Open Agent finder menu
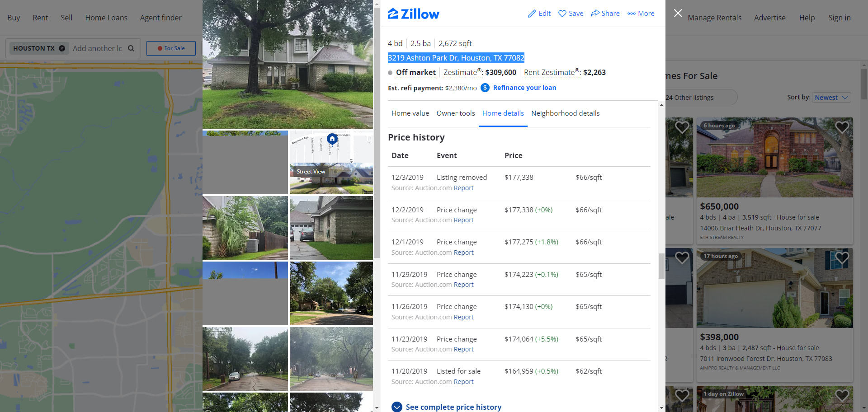Viewport: 868px width, 412px height. coord(161,18)
